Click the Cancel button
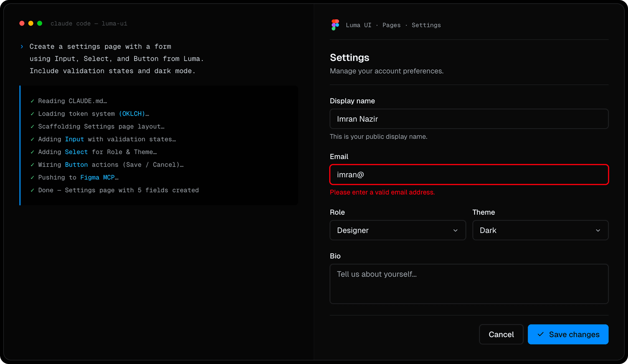Screen dimensions: 628x364 pyautogui.click(x=501, y=334)
